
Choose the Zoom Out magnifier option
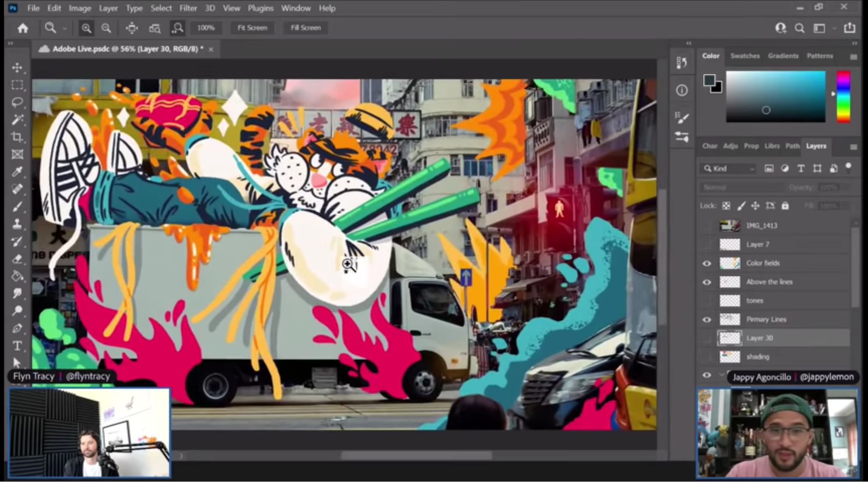tap(106, 28)
